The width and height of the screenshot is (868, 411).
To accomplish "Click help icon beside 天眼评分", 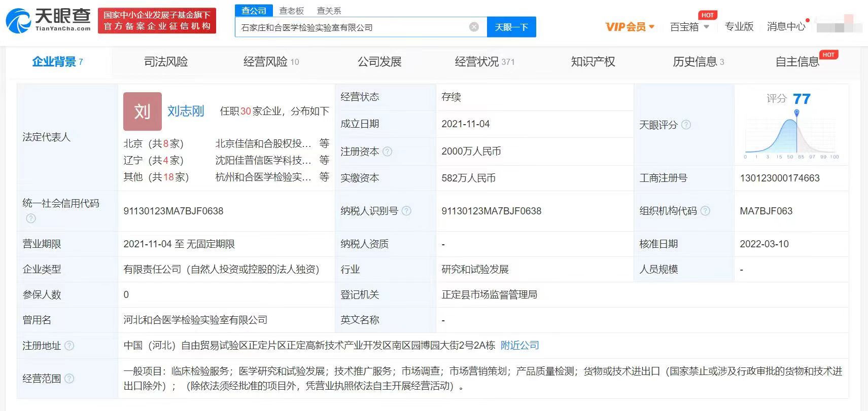I will click(x=686, y=125).
